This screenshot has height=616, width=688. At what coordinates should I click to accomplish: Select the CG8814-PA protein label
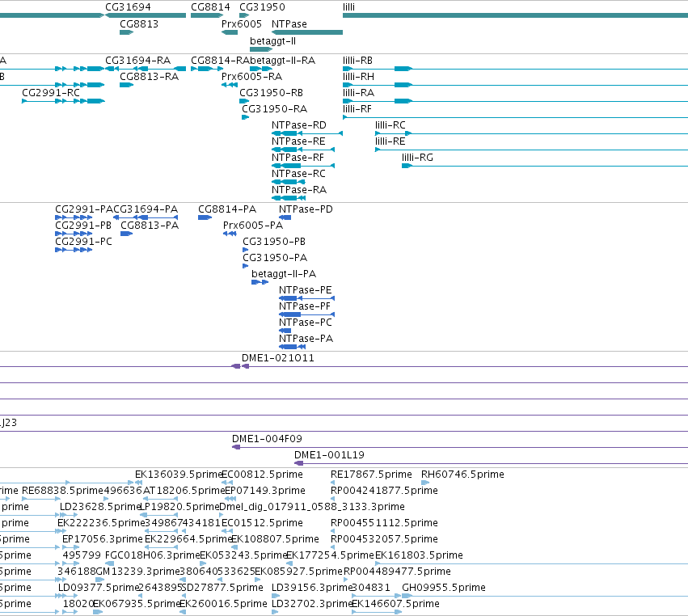click(227, 209)
